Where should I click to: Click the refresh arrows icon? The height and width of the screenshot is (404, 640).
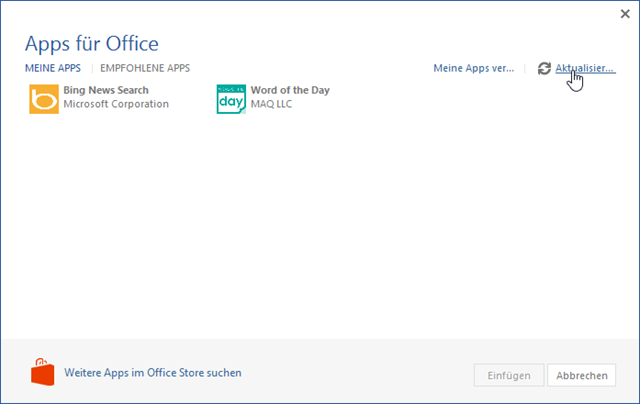tap(543, 68)
